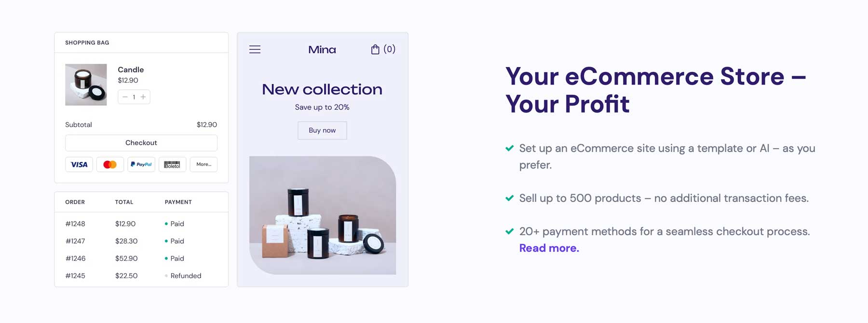Screen dimensions: 868x323
Task: Toggle the Paid status dot for order #1248
Action: pyautogui.click(x=167, y=224)
